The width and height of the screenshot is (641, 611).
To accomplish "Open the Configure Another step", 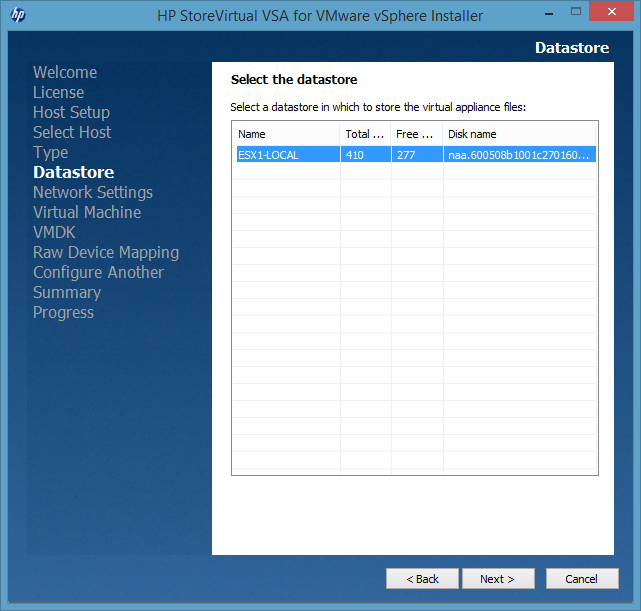I will [98, 273].
